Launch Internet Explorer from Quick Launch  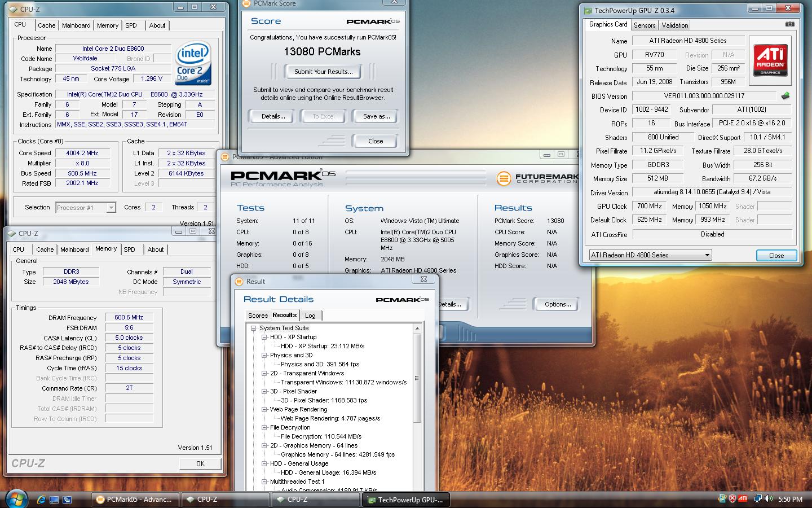(41, 500)
